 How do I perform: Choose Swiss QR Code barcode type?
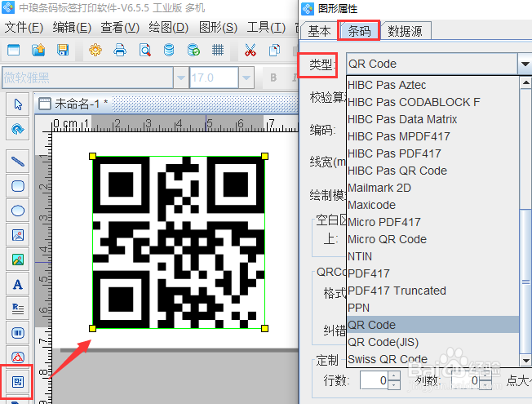tap(433, 359)
